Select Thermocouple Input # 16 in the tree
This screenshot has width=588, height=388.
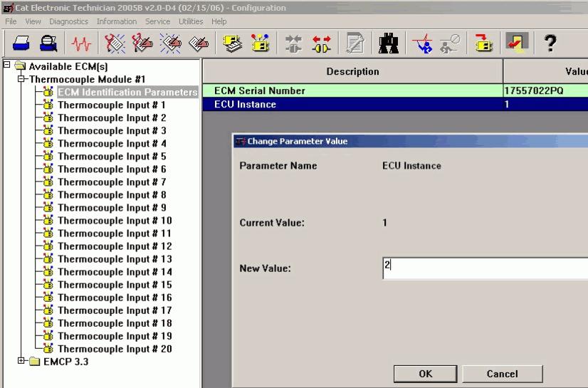(115, 298)
